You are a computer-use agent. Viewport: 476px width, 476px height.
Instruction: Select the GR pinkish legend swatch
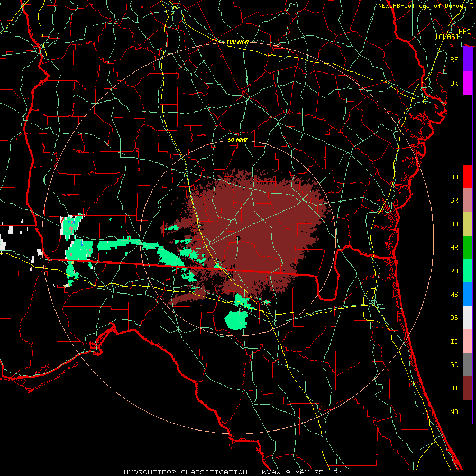[x=466, y=200]
